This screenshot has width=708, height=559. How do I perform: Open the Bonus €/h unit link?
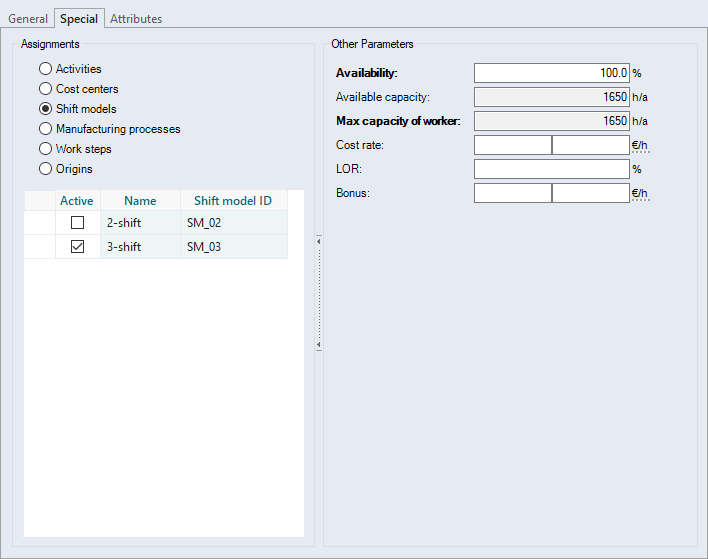[x=640, y=193]
